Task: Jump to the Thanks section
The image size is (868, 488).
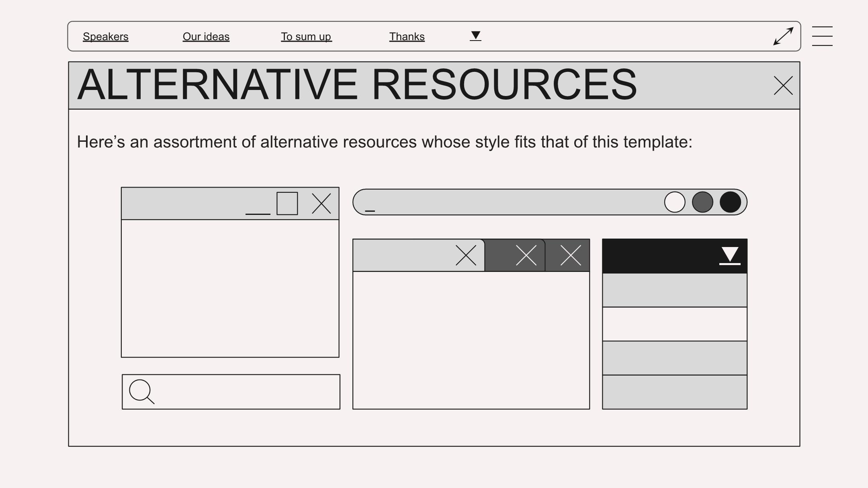Action: [407, 37]
